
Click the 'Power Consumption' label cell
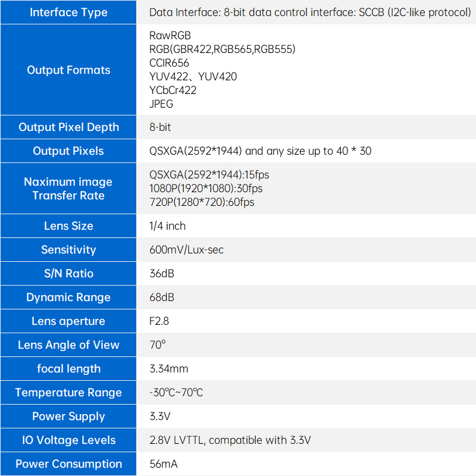coord(68,464)
